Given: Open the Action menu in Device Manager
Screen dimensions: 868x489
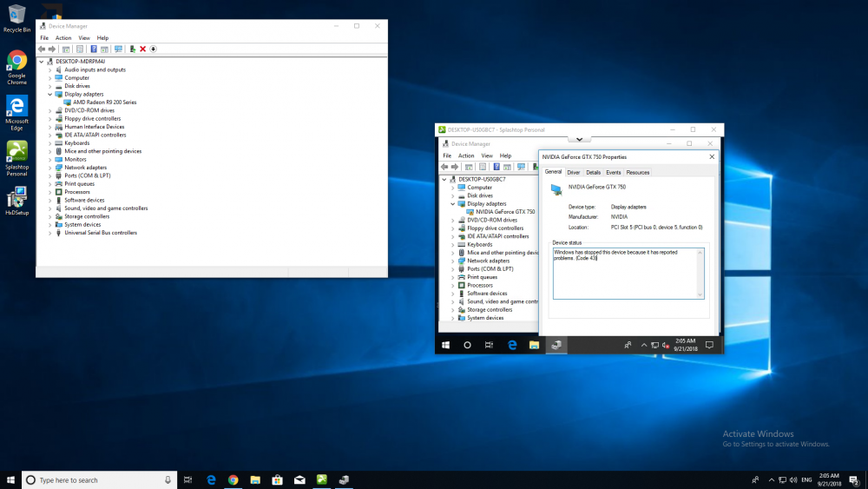Looking at the screenshot, I should point(63,38).
